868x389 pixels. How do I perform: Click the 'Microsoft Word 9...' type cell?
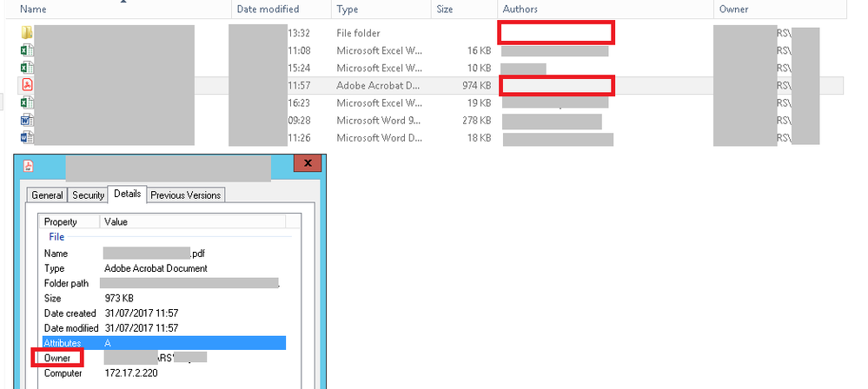tap(379, 121)
